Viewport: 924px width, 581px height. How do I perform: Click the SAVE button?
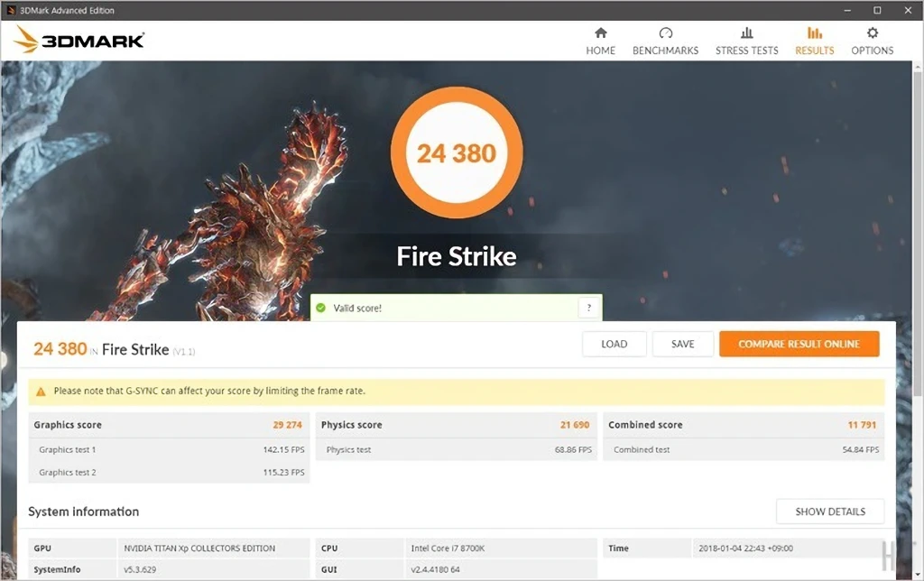(682, 344)
